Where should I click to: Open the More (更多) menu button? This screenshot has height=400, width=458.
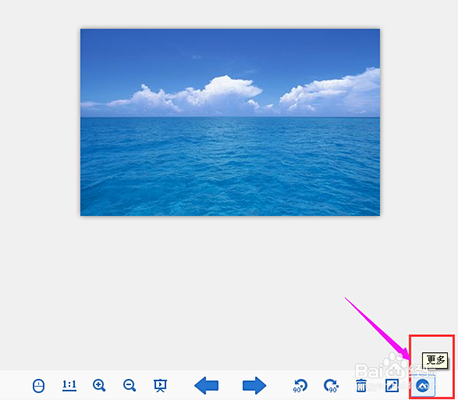point(423,386)
